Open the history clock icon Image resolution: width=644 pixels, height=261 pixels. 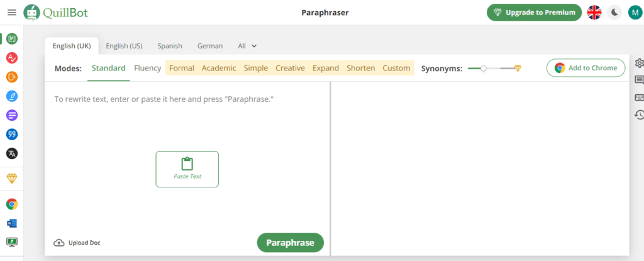(x=639, y=114)
